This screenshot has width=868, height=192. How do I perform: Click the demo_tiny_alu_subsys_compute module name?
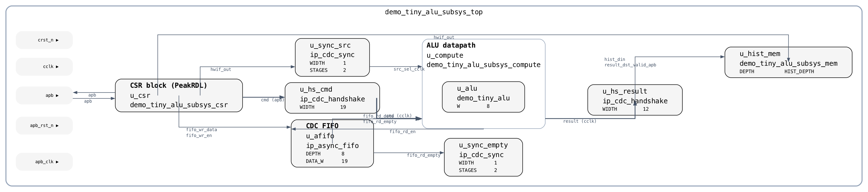(483, 65)
